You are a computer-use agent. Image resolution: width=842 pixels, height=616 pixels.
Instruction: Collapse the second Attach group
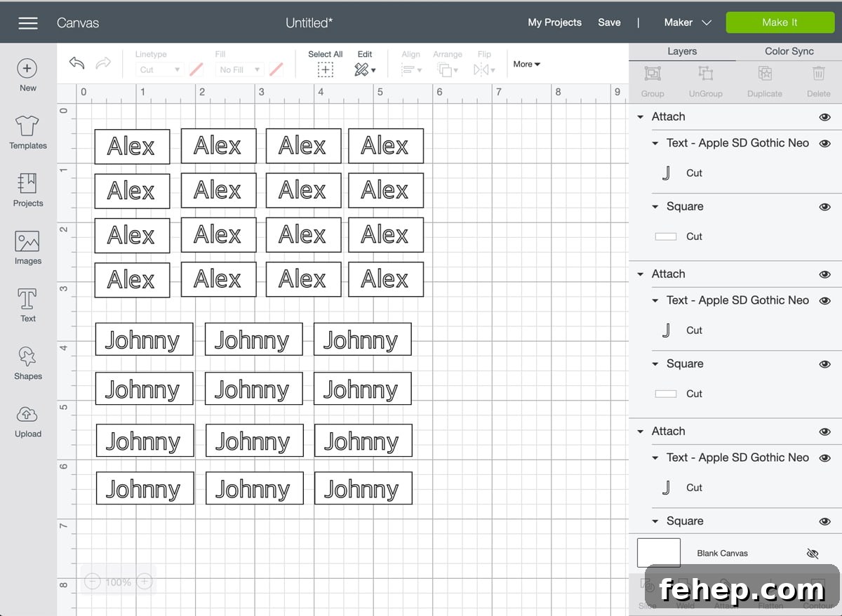pos(640,274)
